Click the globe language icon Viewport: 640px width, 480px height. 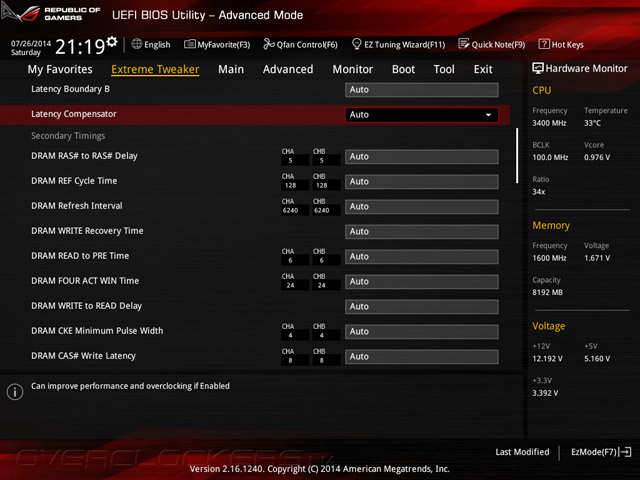click(137, 44)
